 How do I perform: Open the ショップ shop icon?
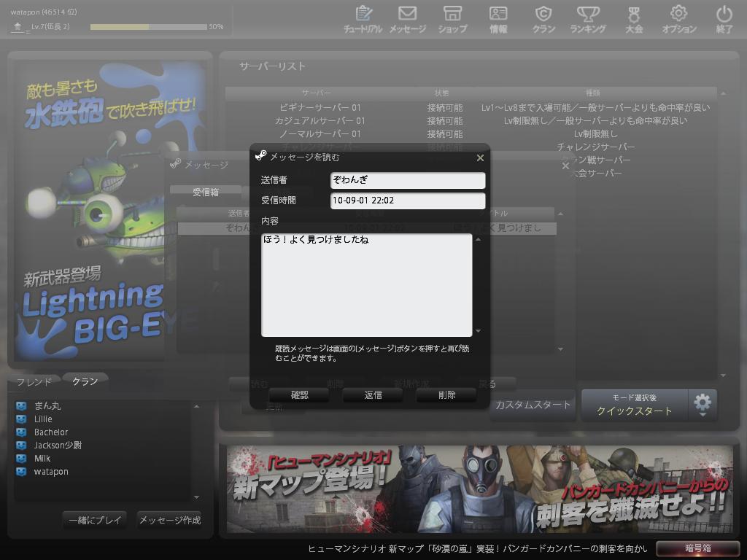(x=452, y=19)
